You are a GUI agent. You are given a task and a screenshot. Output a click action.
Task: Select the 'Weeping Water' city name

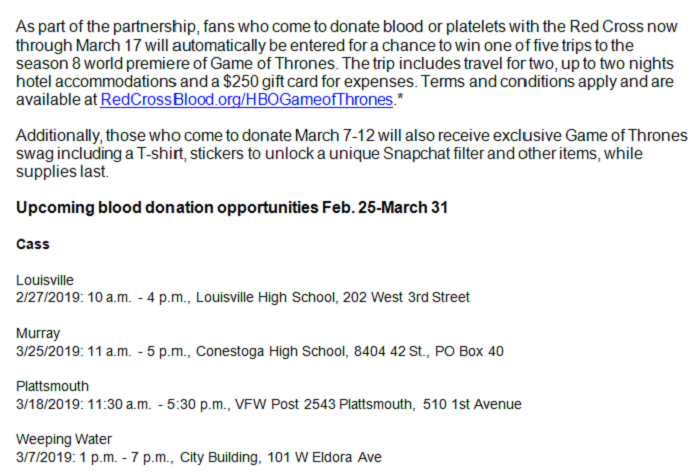(63, 439)
